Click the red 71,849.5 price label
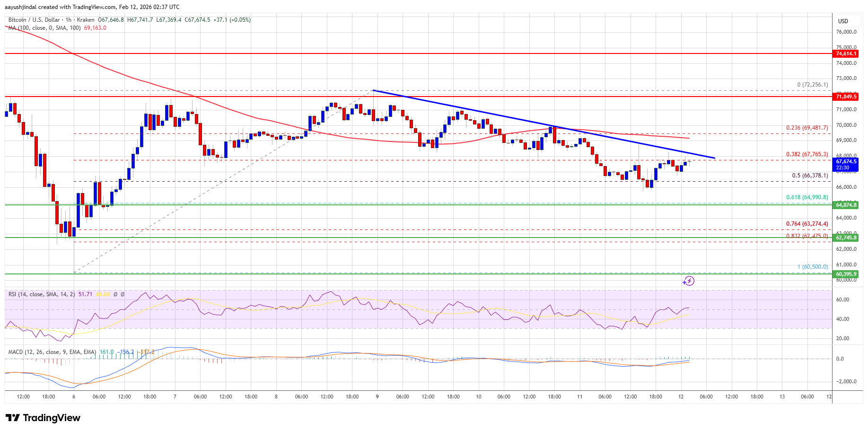The width and height of the screenshot is (868, 432). (x=846, y=97)
